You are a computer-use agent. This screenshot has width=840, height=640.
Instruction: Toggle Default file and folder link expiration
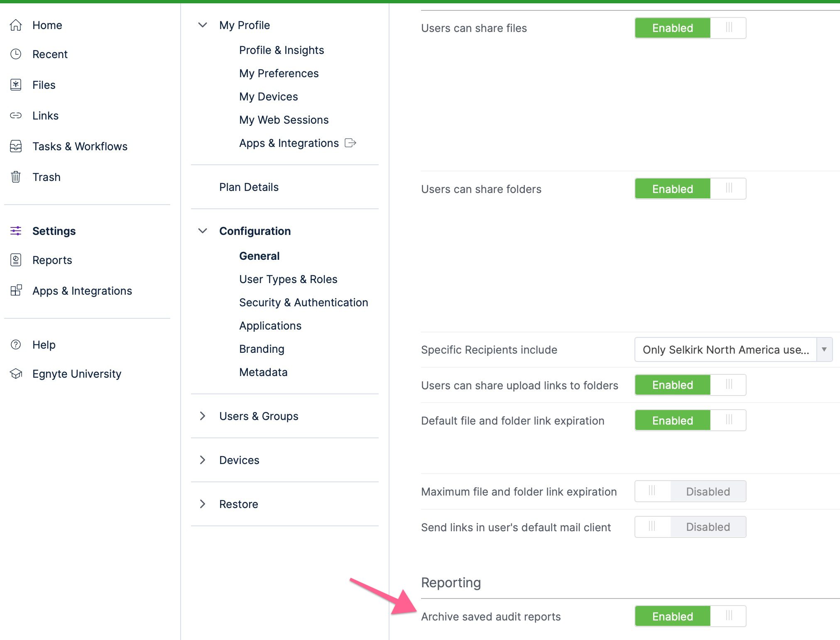click(x=690, y=420)
